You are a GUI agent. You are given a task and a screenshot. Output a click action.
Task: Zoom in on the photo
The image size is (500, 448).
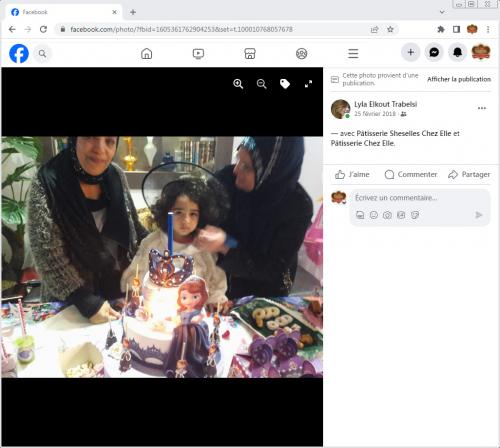click(238, 84)
